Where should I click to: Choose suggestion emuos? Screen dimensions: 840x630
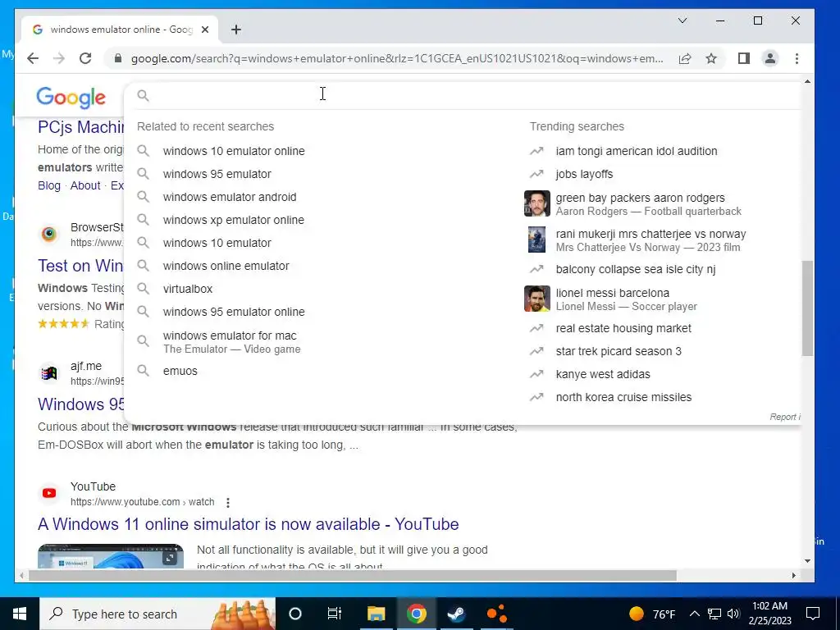(180, 371)
